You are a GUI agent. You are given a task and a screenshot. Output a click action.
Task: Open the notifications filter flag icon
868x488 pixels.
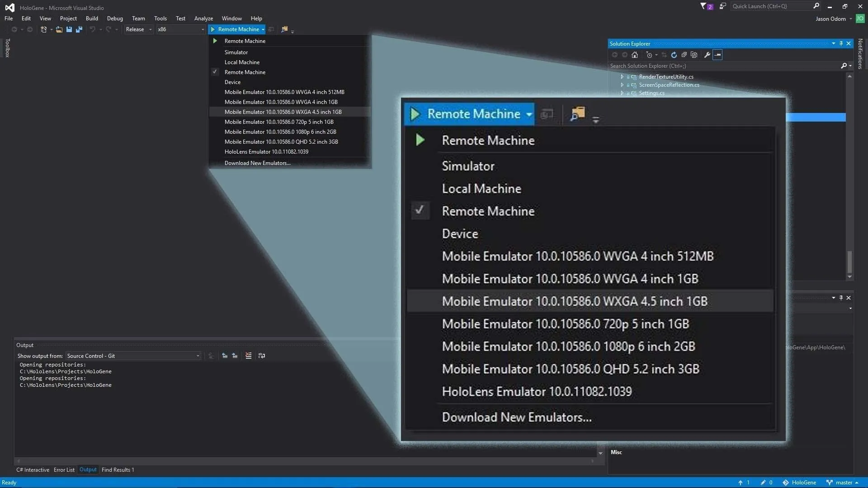point(704,6)
